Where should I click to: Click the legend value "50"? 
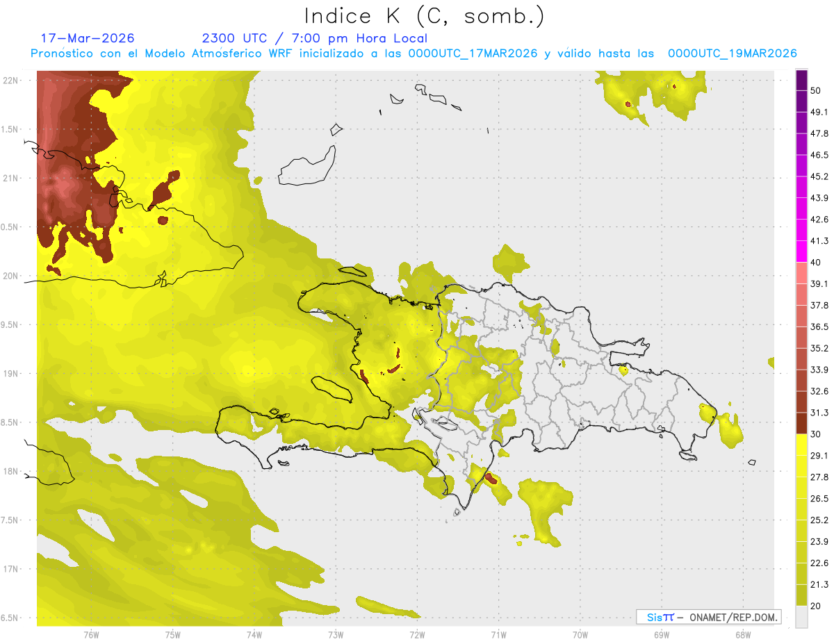click(817, 90)
